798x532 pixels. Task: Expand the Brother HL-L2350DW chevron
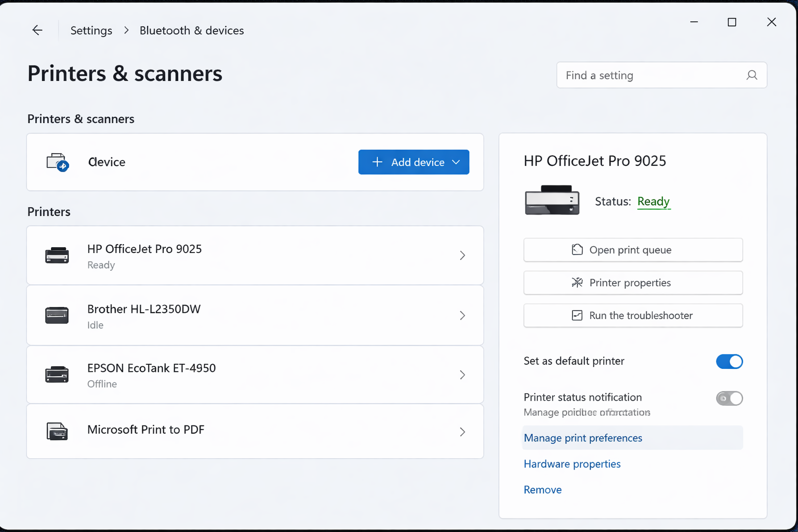click(462, 315)
